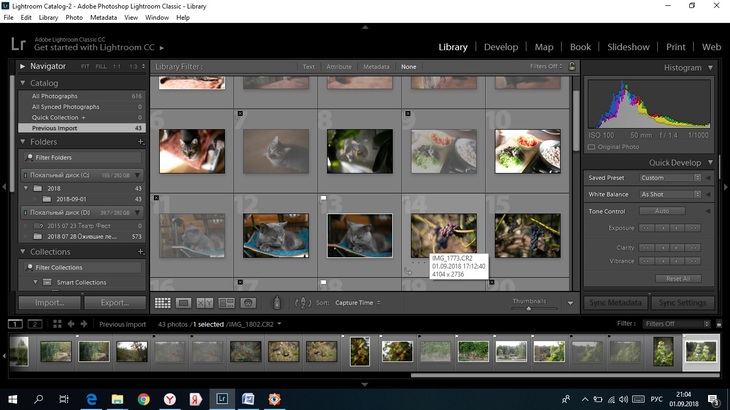Toggle the flag on photo 7
The height and width of the screenshot is (410, 730).
coord(240,114)
